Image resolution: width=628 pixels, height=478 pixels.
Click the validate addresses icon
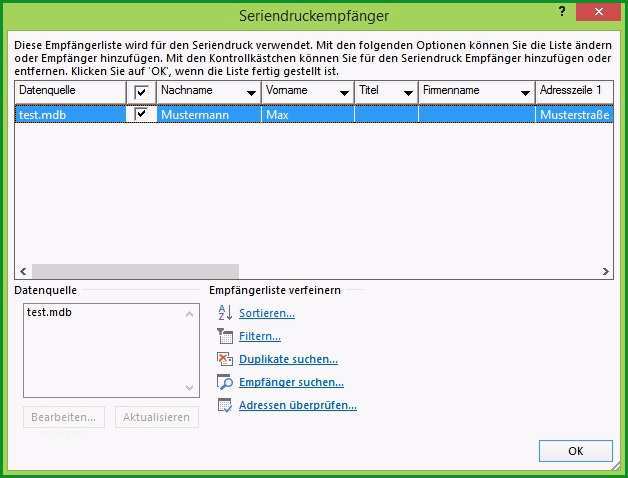click(x=225, y=405)
